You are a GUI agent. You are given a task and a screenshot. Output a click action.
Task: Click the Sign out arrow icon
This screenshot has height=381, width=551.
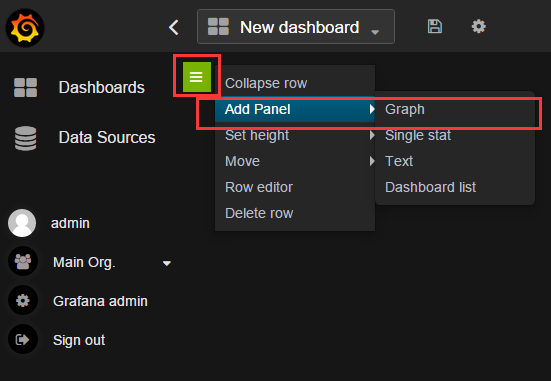(x=23, y=340)
